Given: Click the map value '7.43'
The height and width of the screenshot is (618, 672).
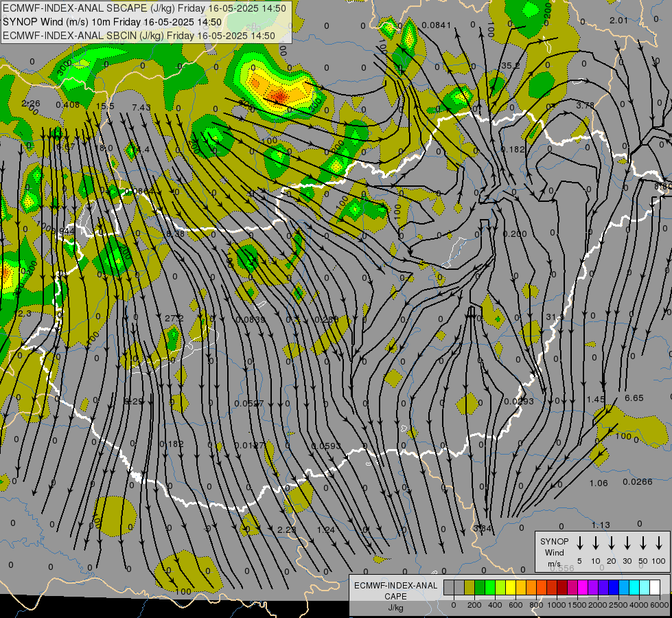Looking at the screenshot, I should (x=141, y=107).
